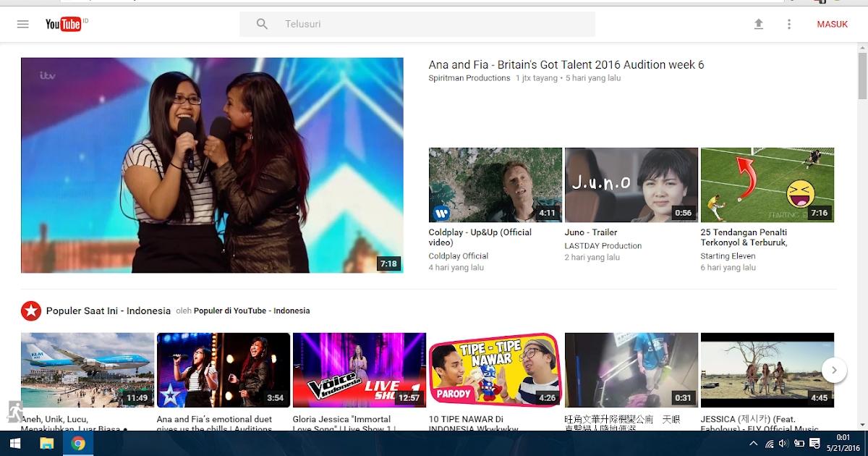The image size is (868, 456).
Task: Open the Windows Start menu
Action: [x=14, y=444]
